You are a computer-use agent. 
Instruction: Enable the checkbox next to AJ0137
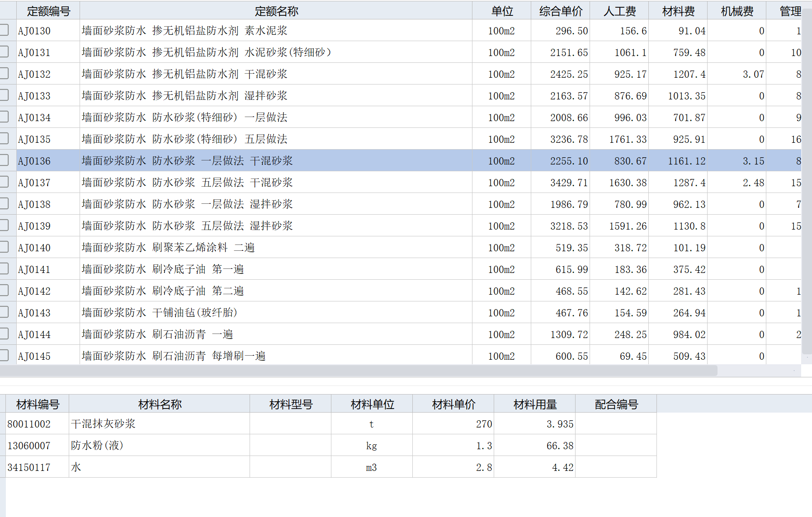pyautogui.click(x=4, y=182)
